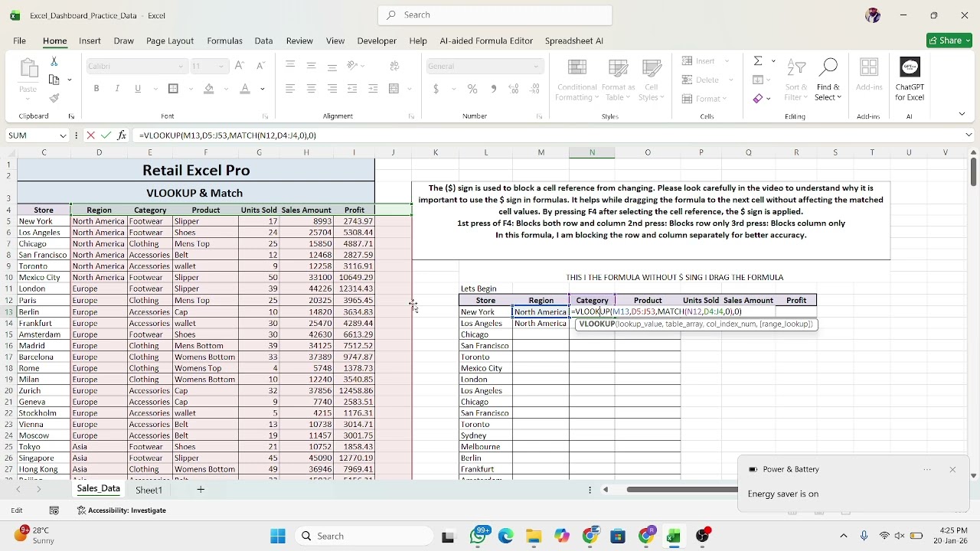Select the column K header
This screenshot has height=551, width=980.
(436, 152)
